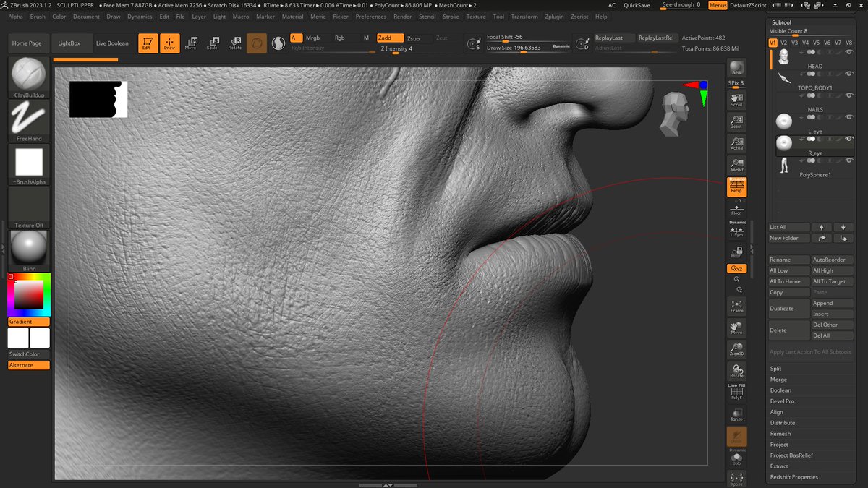Toggle Zsub sculpt mode
Screen dimensions: 868x488
[x=413, y=38]
